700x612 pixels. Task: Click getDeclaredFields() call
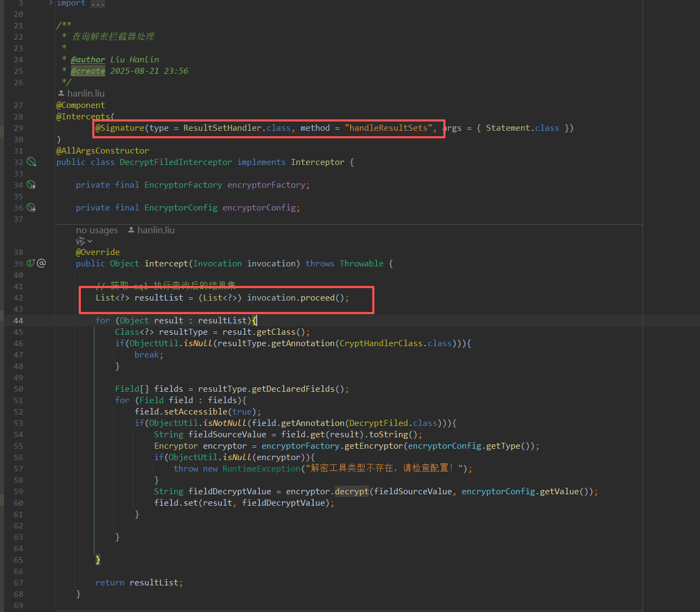pos(298,389)
